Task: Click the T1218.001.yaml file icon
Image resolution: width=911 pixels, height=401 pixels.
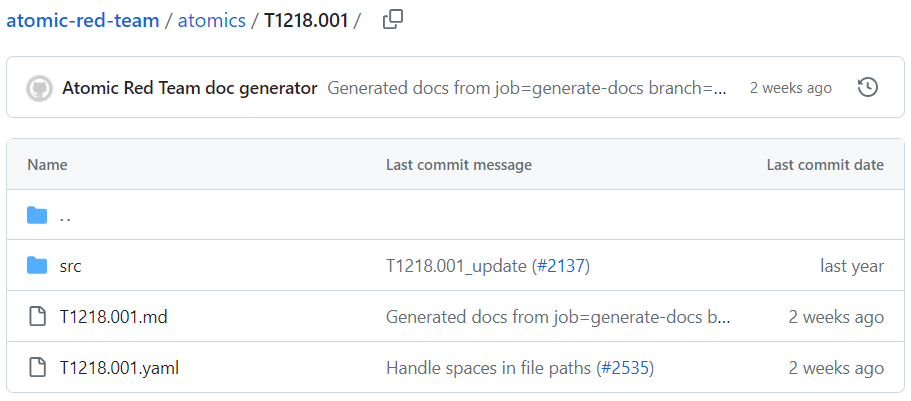Action: (37, 367)
